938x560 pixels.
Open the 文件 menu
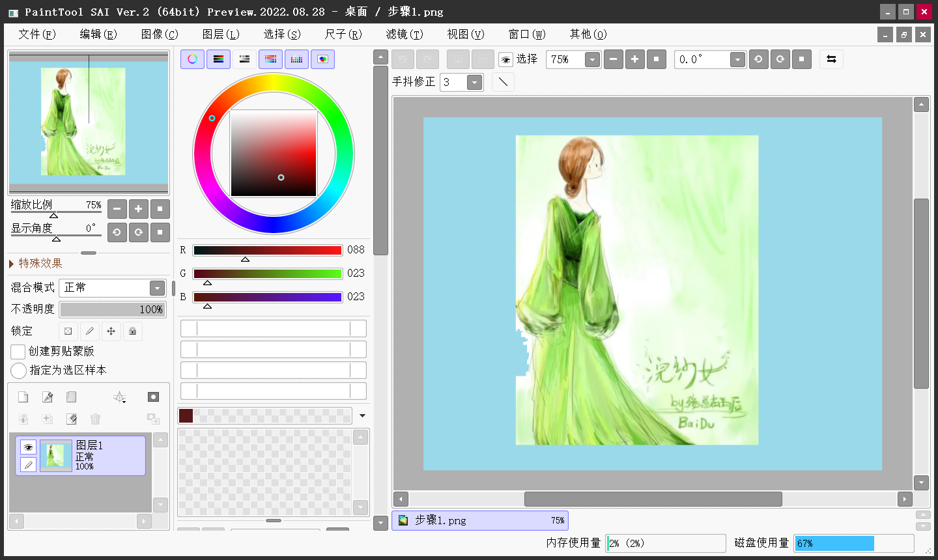(x=36, y=35)
